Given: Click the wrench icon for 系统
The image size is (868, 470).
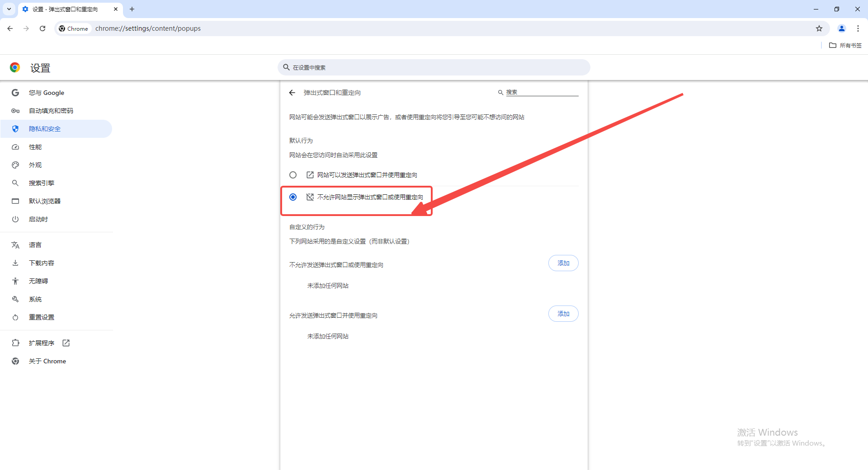Looking at the screenshot, I should click(15, 299).
